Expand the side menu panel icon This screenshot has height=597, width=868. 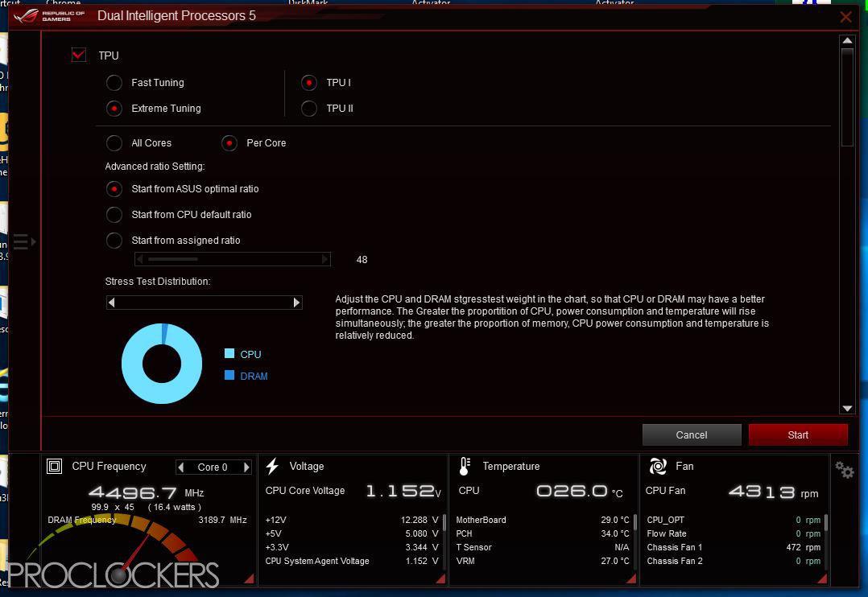[x=24, y=242]
